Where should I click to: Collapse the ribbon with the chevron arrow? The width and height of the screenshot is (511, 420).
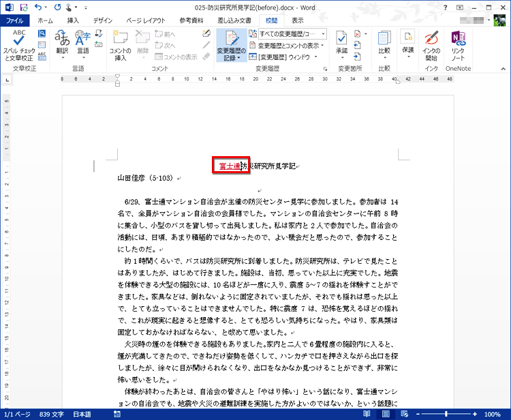pos(504,69)
